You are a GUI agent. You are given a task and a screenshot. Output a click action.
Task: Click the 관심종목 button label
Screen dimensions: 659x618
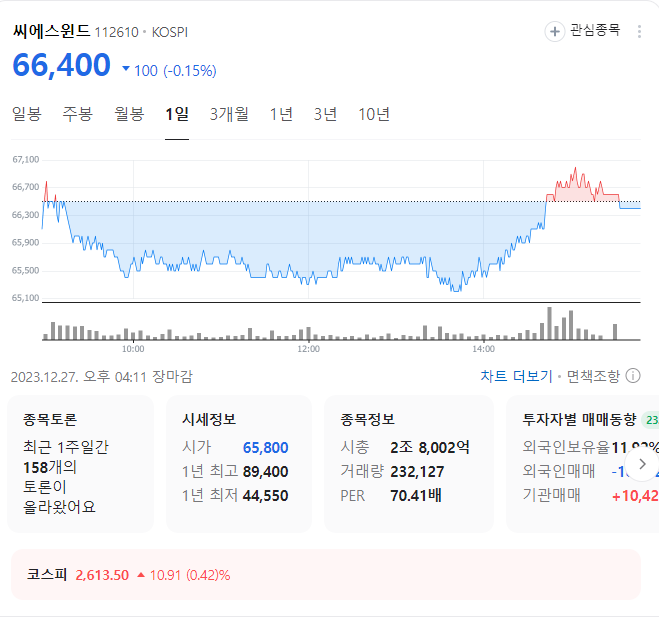[595, 30]
